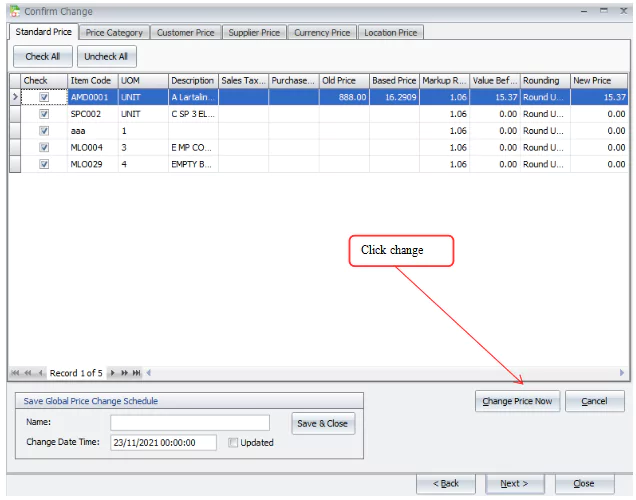Click the C SP 3 EL... description cell
636x500 pixels.
coord(193,114)
